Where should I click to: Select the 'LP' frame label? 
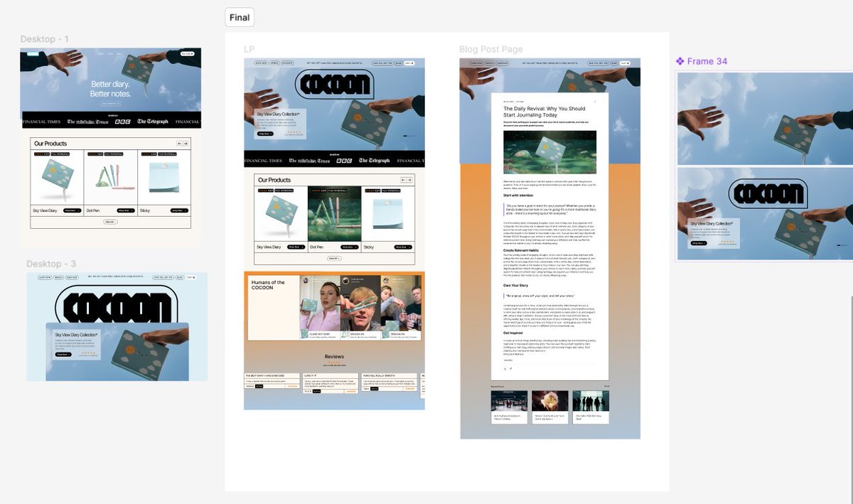pyautogui.click(x=249, y=49)
